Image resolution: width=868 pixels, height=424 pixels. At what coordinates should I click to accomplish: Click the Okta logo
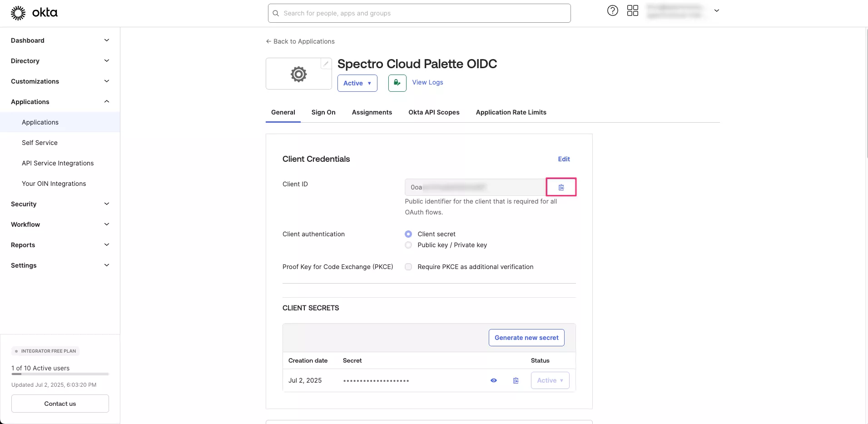click(34, 12)
